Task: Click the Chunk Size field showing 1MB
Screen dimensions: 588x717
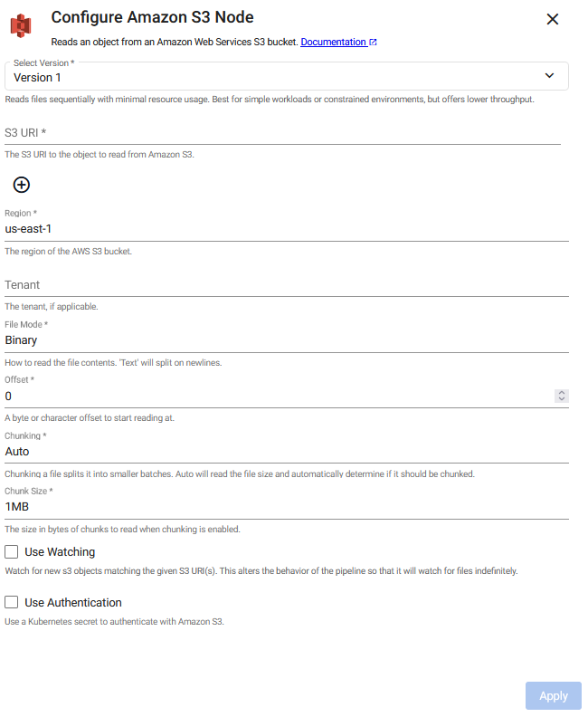Action: coord(286,507)
